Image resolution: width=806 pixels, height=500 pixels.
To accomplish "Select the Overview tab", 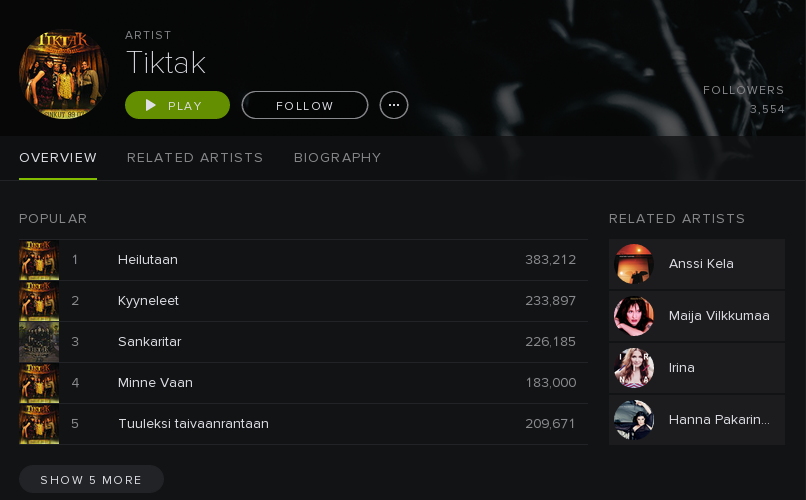I will (58, 158).
